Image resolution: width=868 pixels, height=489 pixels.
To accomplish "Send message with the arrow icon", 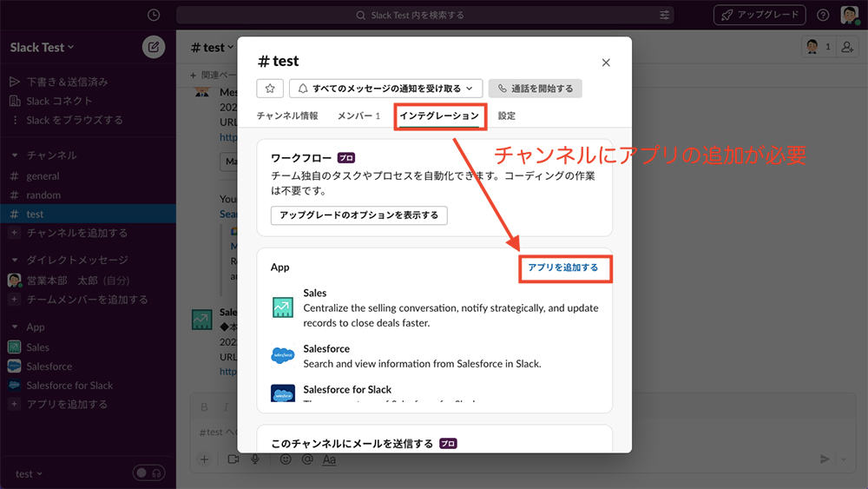I will 825,459.
